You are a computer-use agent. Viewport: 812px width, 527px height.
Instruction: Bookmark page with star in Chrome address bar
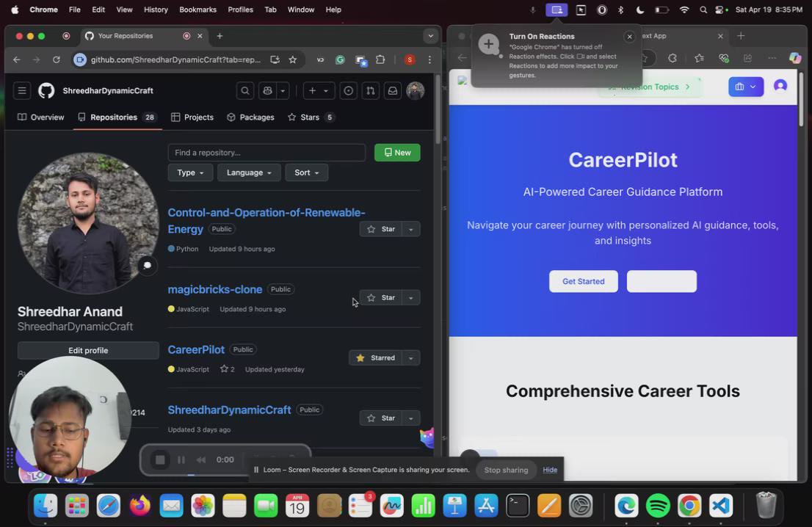point(293,59)
